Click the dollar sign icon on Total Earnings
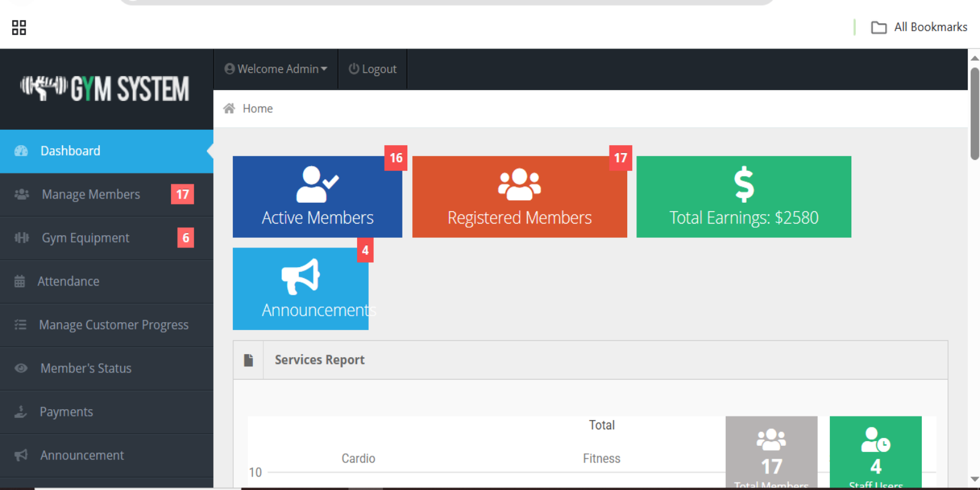 point(744,184)
